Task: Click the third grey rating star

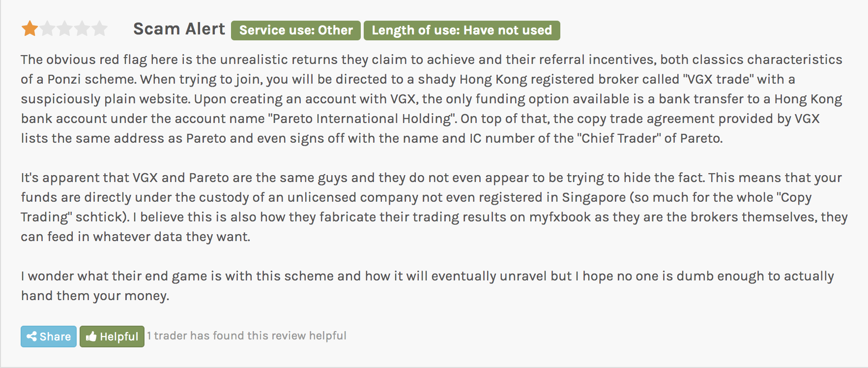Action: [65, 29]
